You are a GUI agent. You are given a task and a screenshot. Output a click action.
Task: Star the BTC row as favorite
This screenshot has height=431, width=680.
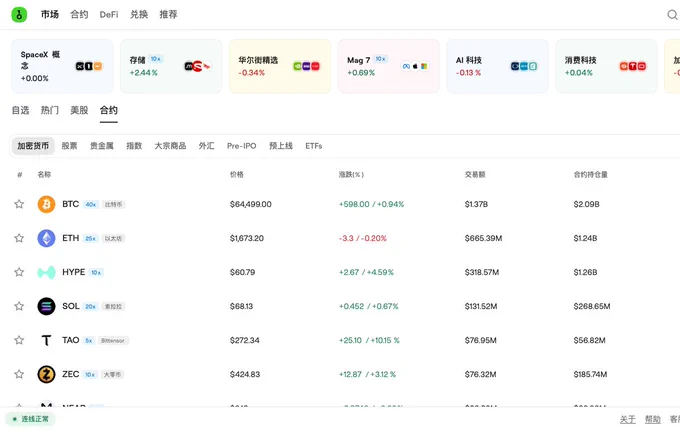[x=19, y=204]
